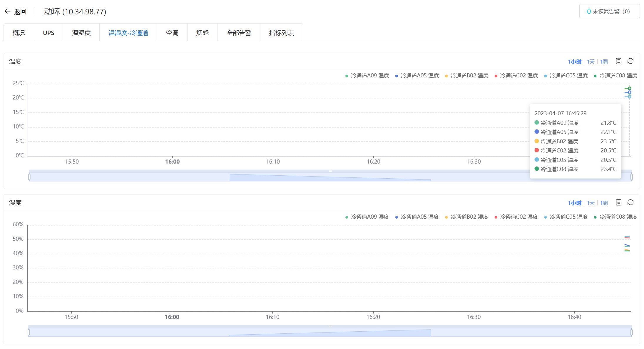Open the 全部告警 tab
This screenshot has height=349, width=644.
239,33
